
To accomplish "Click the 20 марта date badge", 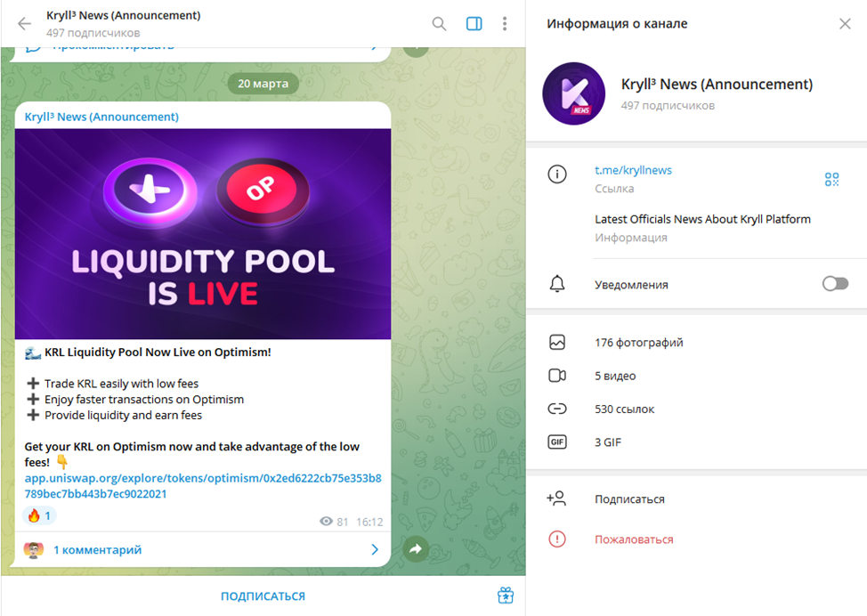I will [x=263, y=84].
